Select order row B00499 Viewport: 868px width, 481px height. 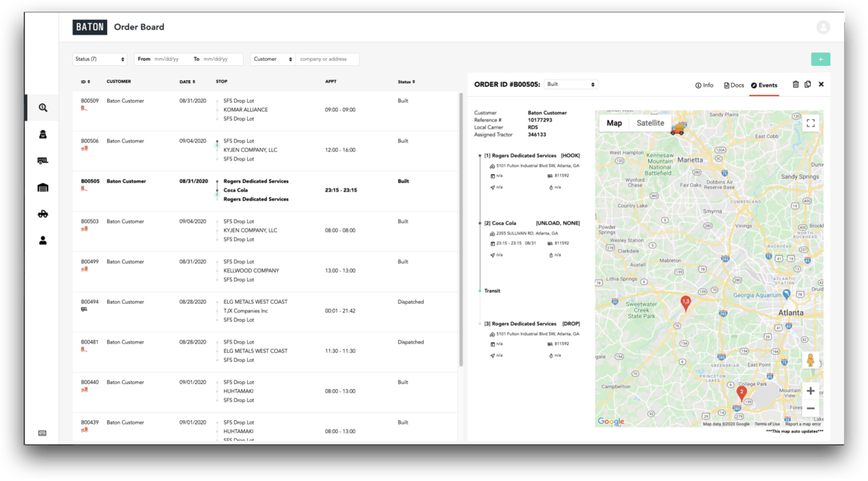tap(265, 271)
